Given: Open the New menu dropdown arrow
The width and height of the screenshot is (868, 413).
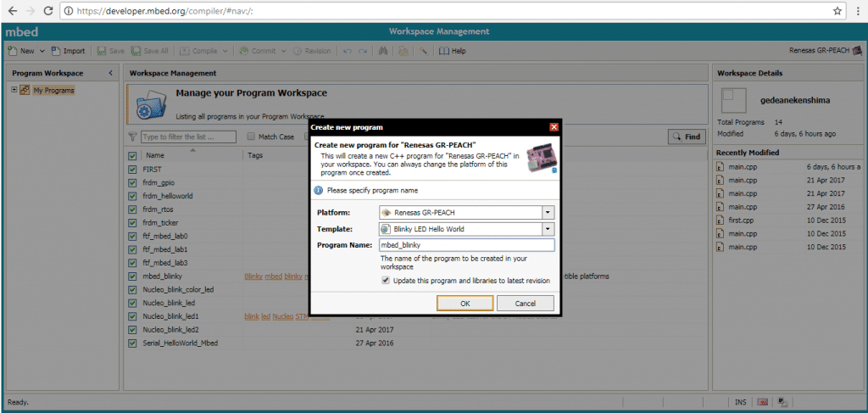Looking at the screenshot, I should pyautogui.click(x=42, y=51).
